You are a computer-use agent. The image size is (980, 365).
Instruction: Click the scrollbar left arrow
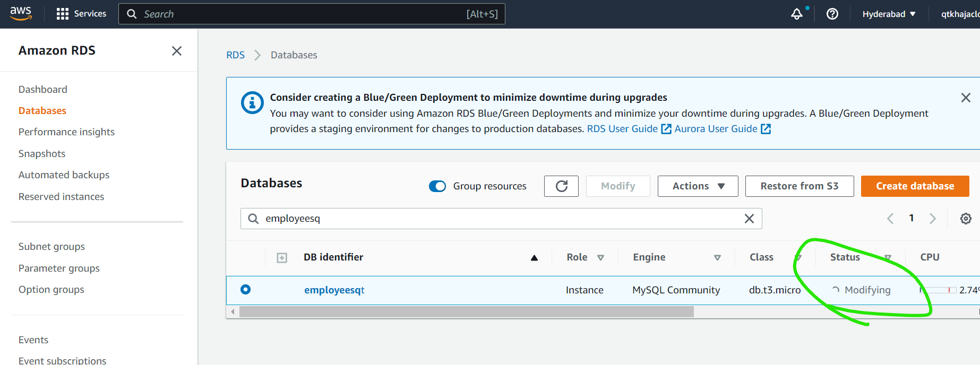(233, 312)
